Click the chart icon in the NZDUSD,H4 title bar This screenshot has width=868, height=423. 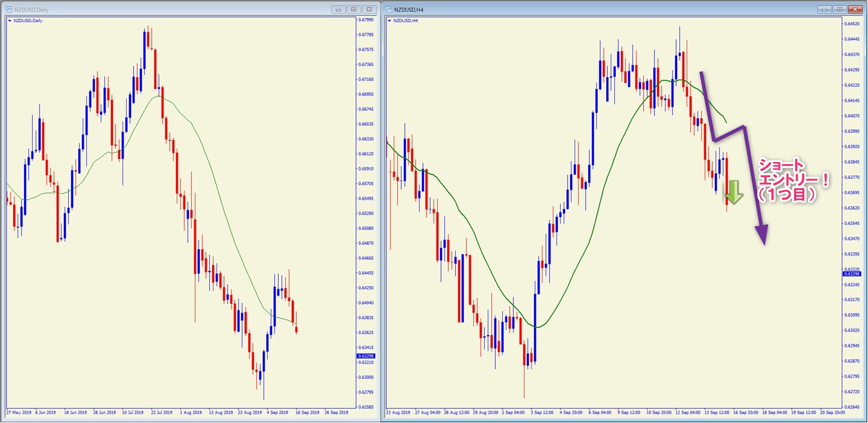coord(389,10)
